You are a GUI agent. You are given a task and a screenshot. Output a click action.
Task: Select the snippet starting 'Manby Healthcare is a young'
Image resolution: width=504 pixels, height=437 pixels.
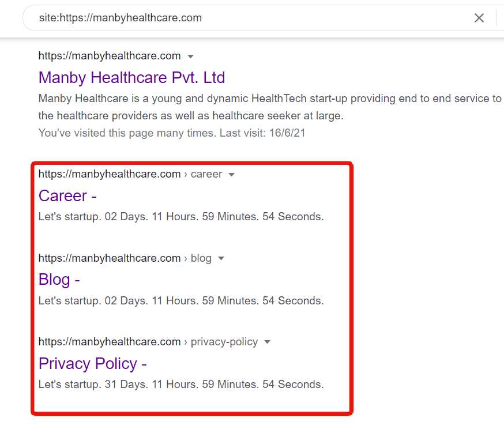pos(270,107)
